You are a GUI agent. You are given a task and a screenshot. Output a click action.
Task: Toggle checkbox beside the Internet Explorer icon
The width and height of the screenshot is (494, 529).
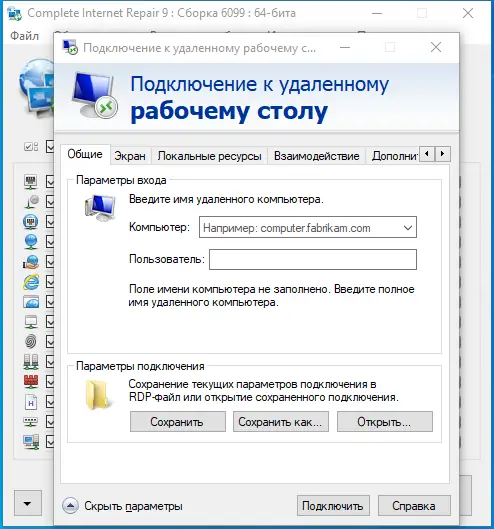50,282
